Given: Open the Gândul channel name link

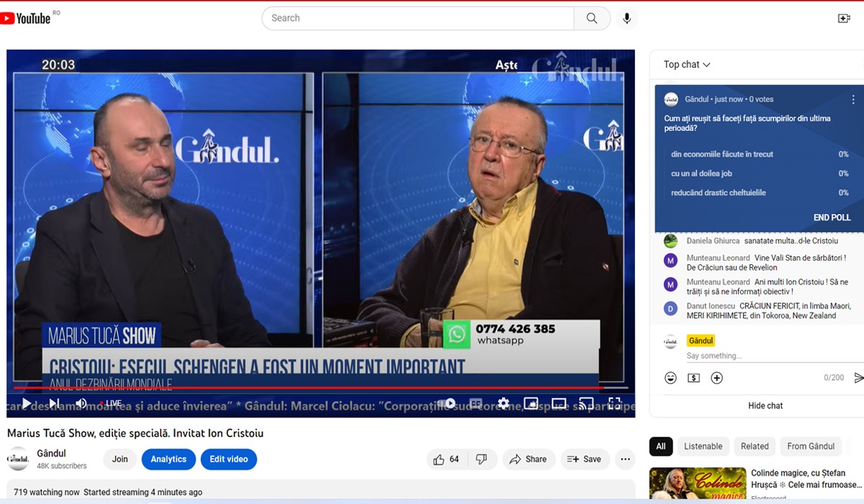Looking at the screenshot, I should tap(51, 454).
